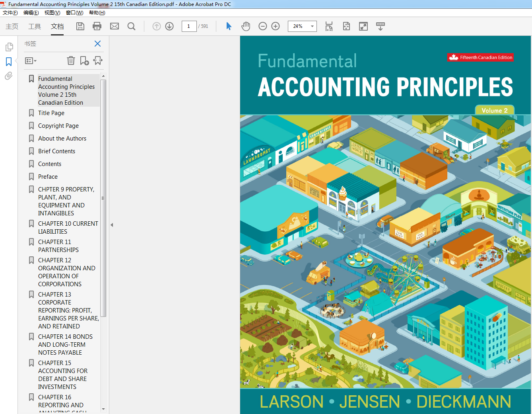Click the 书签 panel title
This screenshot has width=532, height=414.
30,44
